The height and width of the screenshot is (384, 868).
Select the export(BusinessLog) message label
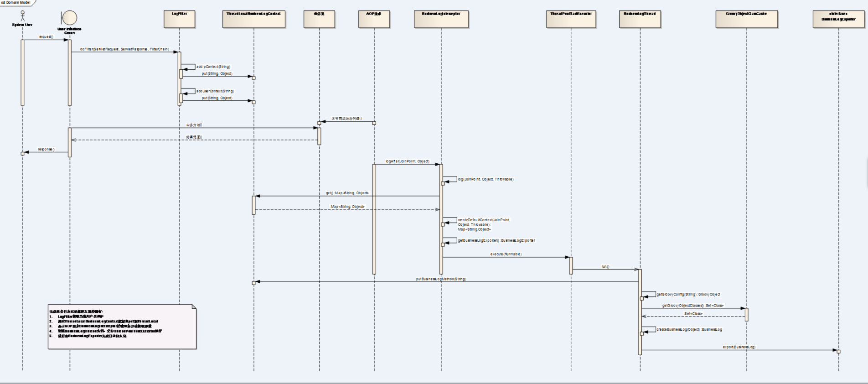point(739,347)
